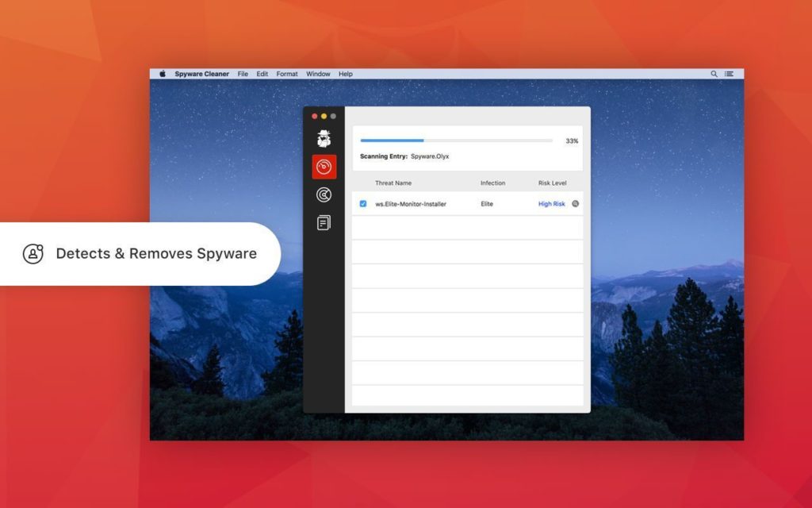The height and width of the screenshot is (508, 812).
Task: Uncheck the ws.Elite-Monitor-Installer threat checkbox
Action: [x=363, y=204]
